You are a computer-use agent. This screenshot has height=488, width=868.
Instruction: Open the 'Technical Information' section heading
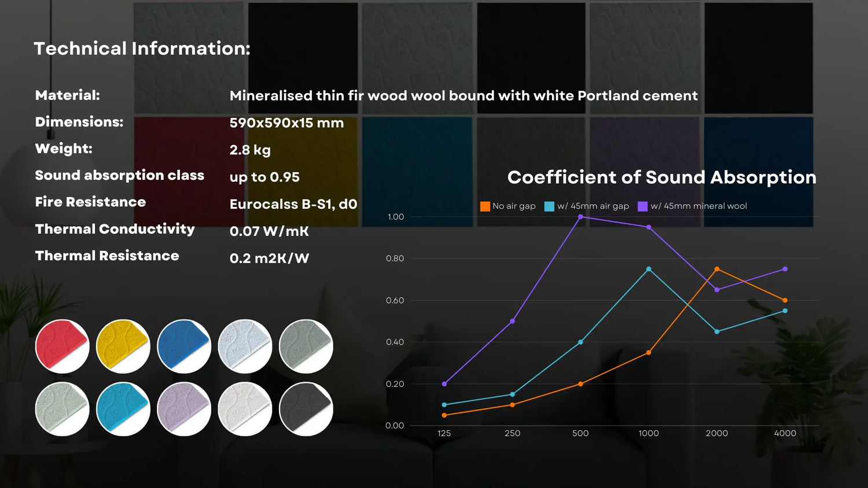[142, 49]
